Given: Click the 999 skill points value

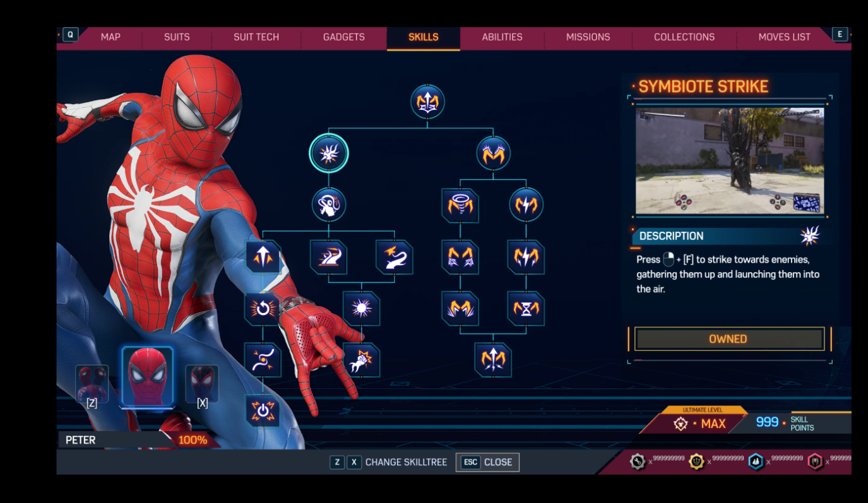Looking at the screenshot, I should [767, 422].
